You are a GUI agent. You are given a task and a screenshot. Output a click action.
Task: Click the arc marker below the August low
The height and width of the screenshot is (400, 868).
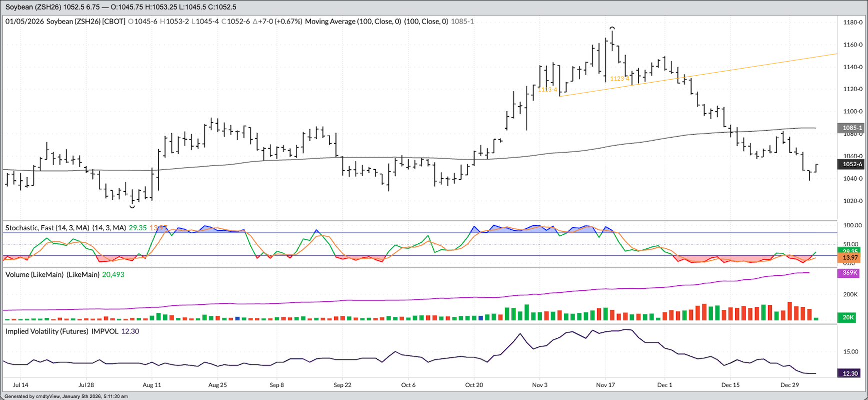132,206
